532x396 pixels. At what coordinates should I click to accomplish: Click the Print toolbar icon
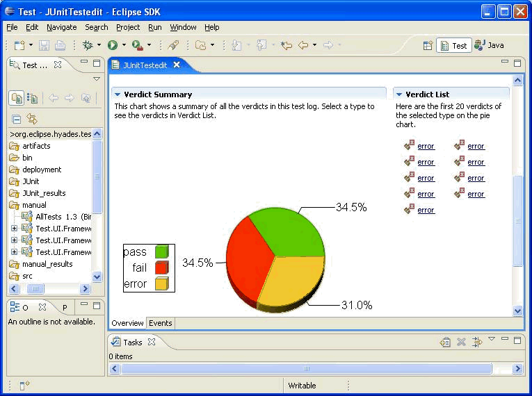click(x=60, y=45)
